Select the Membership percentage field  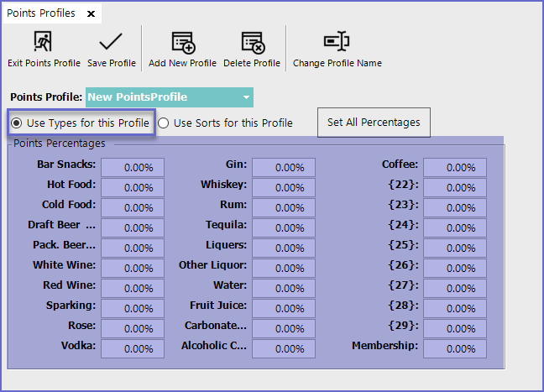pyautogui.click(x=454, y=348)
